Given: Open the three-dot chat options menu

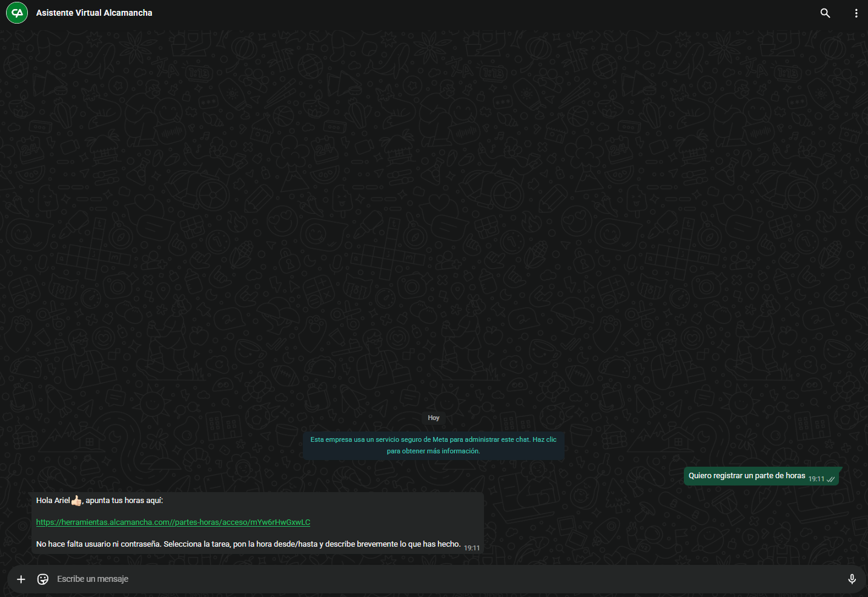Looking at the screenshot, I should [x=856, y=13].
